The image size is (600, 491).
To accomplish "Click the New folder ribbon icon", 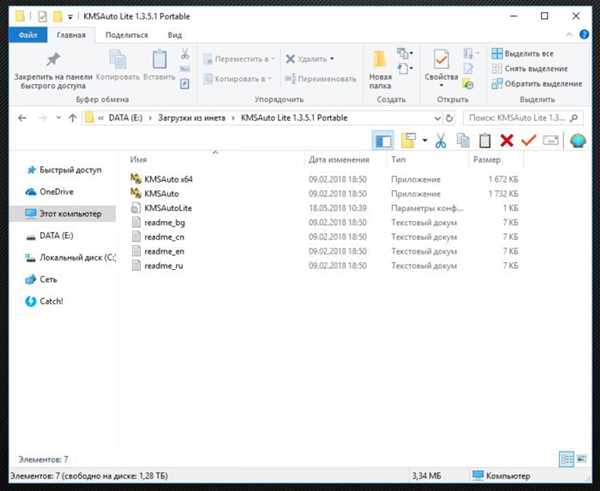I will tap(380, 60).
